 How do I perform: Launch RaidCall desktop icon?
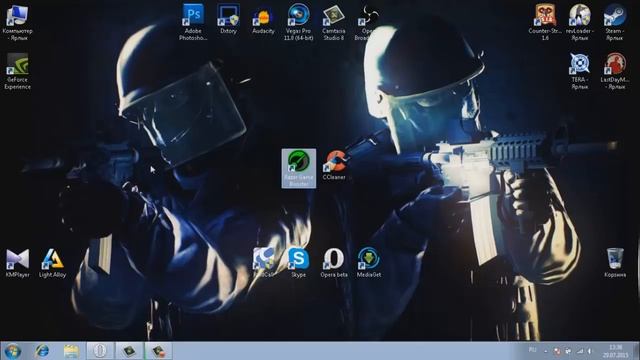pyautogui.click(x=263, y=263)
